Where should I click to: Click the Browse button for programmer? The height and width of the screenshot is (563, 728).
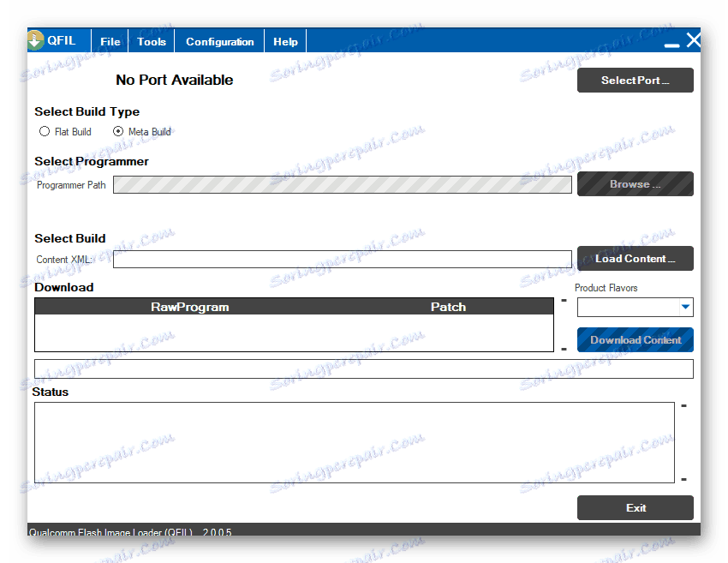point(636,184)
